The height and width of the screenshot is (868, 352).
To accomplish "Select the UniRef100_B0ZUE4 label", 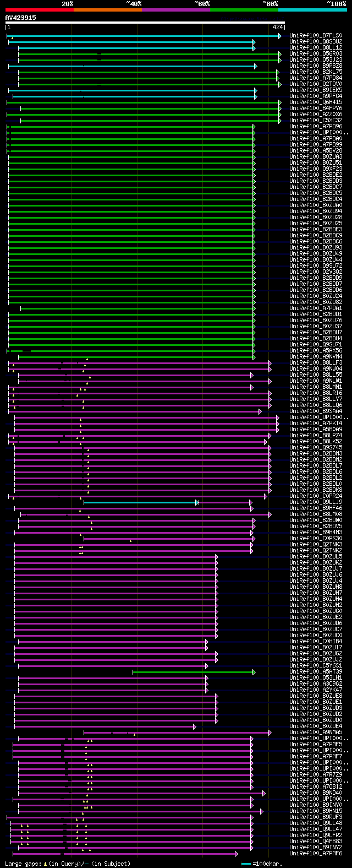I will coord(316,726).
